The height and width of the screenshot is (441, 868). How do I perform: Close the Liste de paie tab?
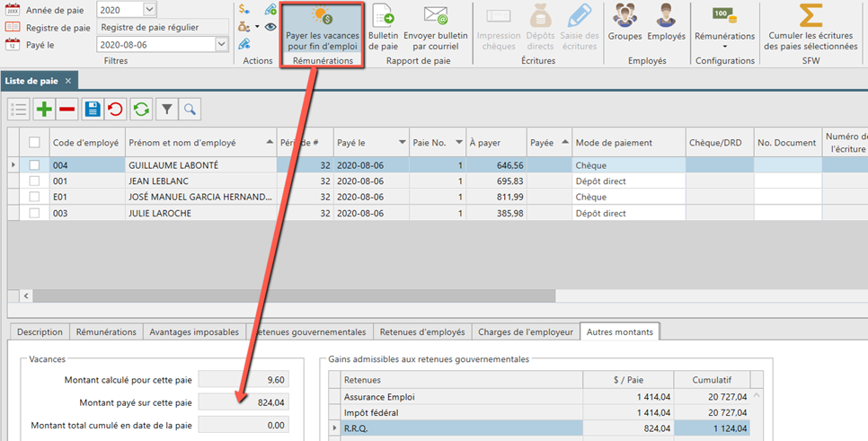68,81
